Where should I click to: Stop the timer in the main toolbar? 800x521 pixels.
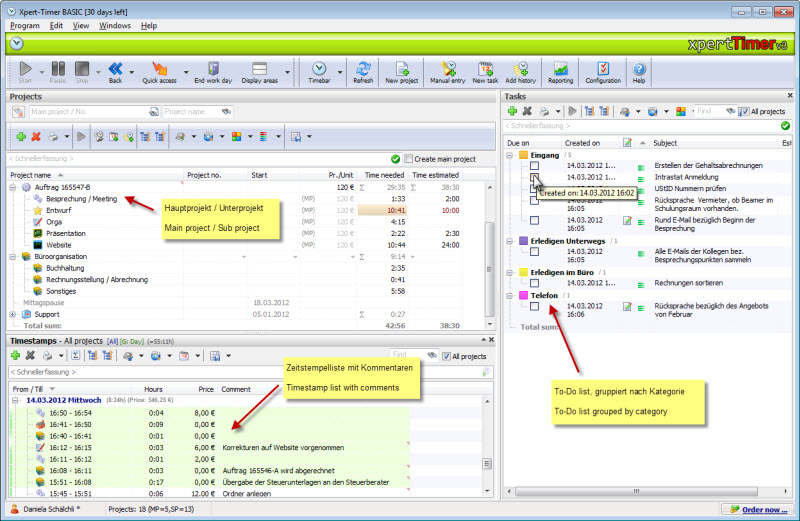82,72
